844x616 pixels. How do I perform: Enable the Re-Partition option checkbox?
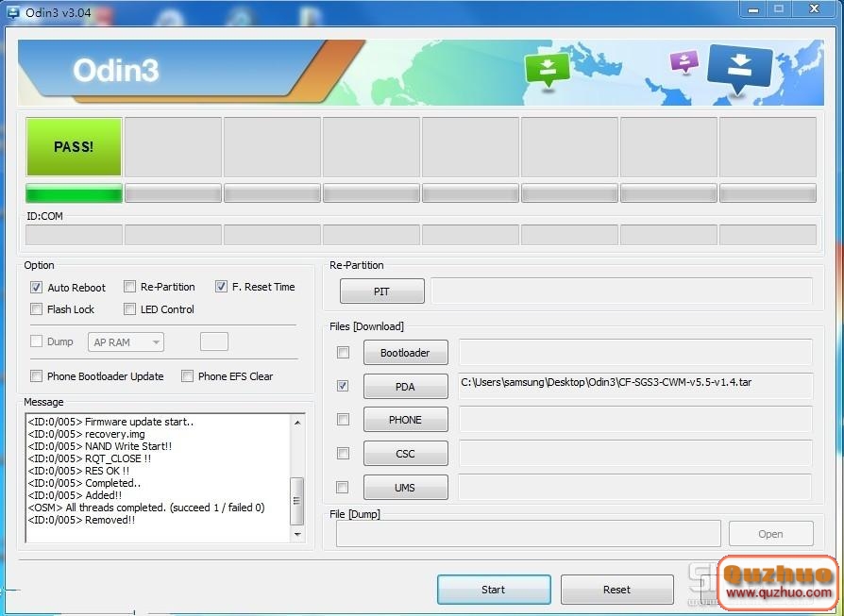click(x=129, y=287)
